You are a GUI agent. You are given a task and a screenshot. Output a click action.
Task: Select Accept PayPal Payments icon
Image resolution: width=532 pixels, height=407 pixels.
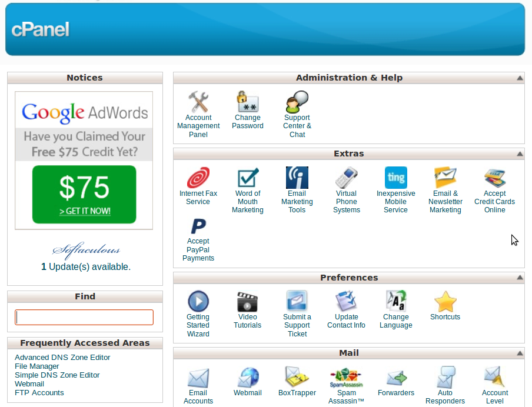198,226
